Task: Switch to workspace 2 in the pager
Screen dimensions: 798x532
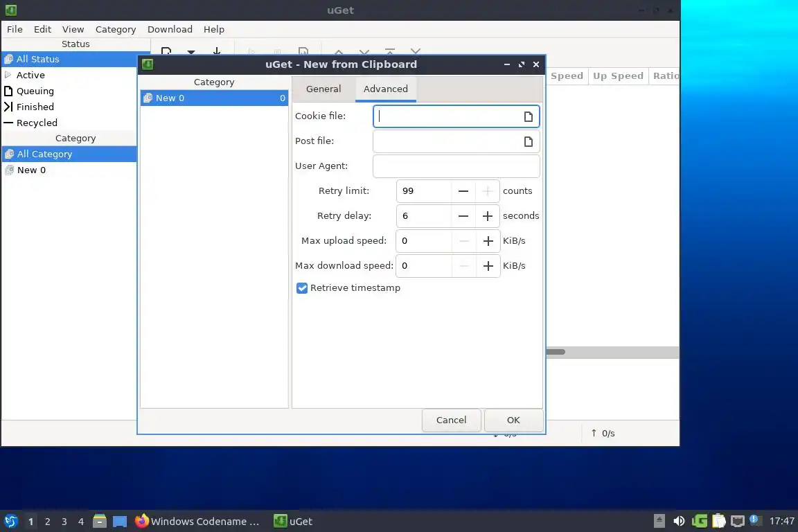Action: 47,522
